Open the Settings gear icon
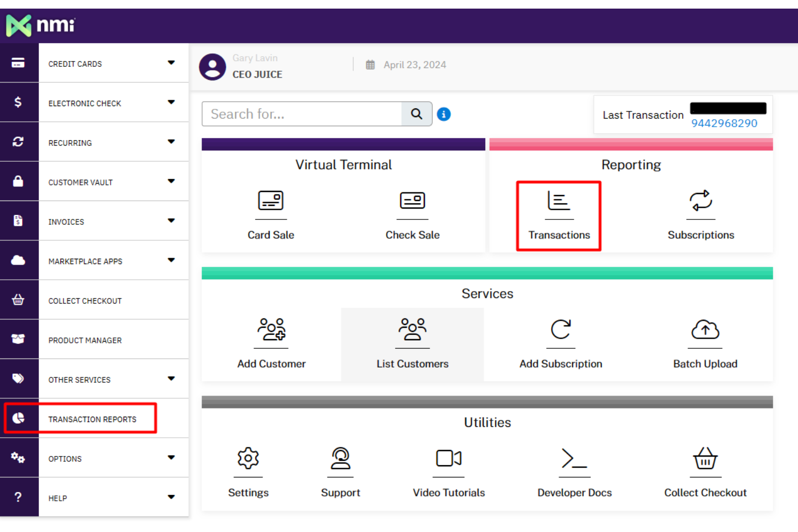The image size is (798, 532). pos(248,458)
